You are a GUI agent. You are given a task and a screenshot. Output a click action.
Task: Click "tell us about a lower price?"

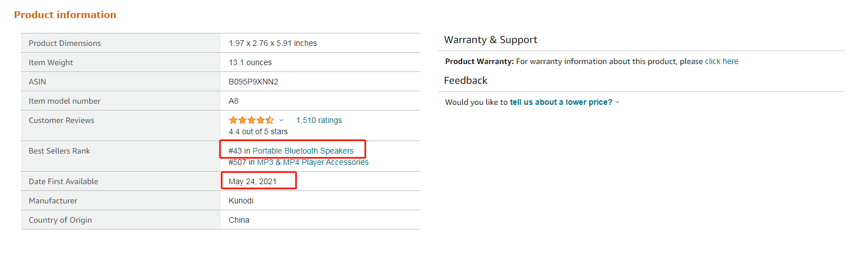561,102
